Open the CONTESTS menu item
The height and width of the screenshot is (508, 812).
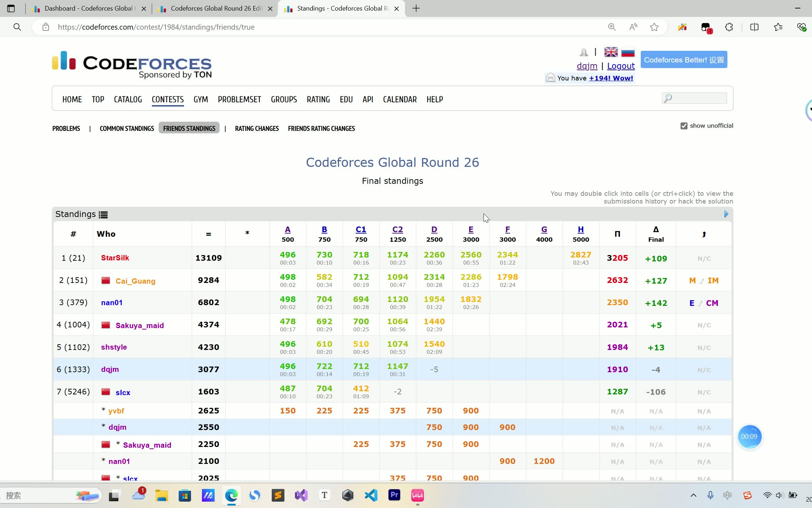pos(167,99)
